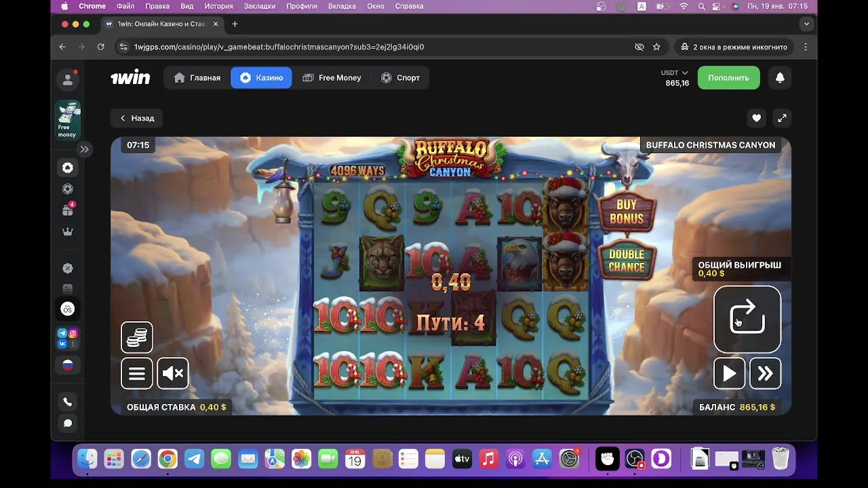
Task: Add game to favorites with heart icon
Action: pos(756,118)
